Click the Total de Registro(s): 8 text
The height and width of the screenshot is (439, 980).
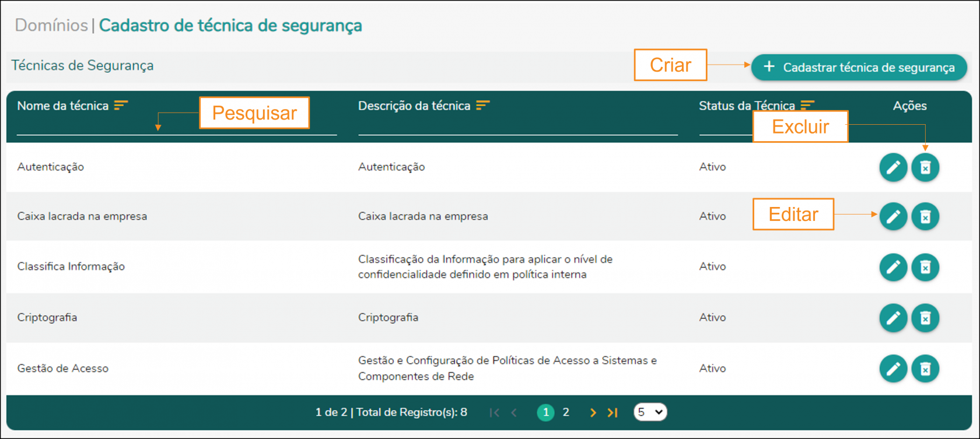click(x=412, y=413)
